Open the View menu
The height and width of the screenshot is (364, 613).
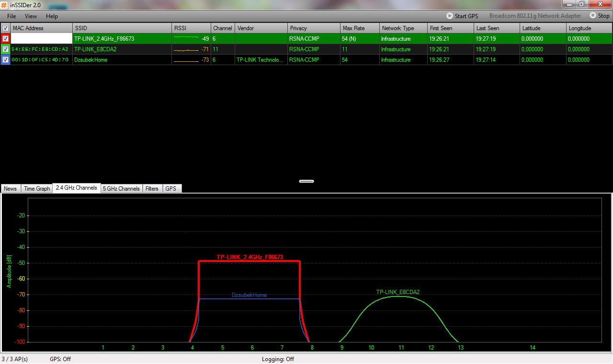point(31,16)
